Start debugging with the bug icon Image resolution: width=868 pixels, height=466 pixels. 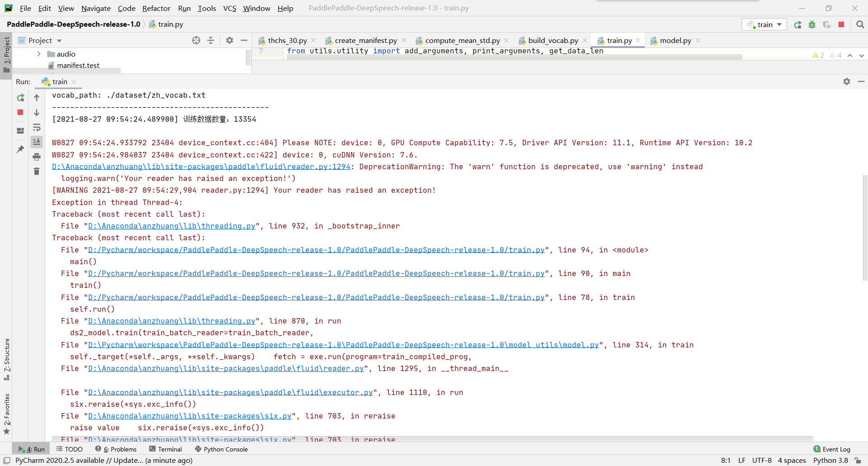(x=812, y=24)
